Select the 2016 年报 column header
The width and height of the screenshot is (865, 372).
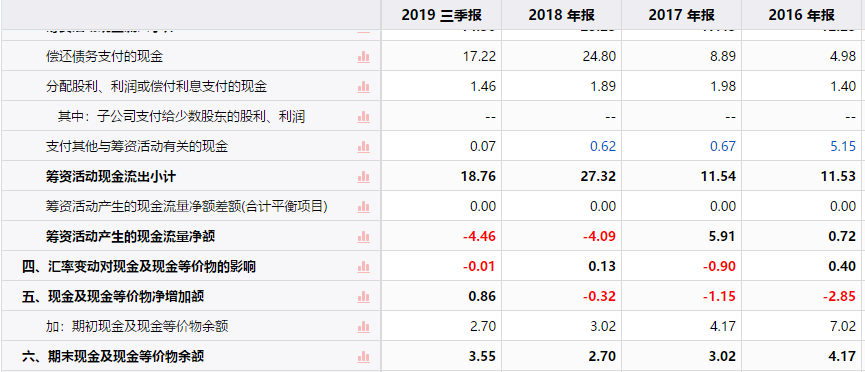click(802, 15)
